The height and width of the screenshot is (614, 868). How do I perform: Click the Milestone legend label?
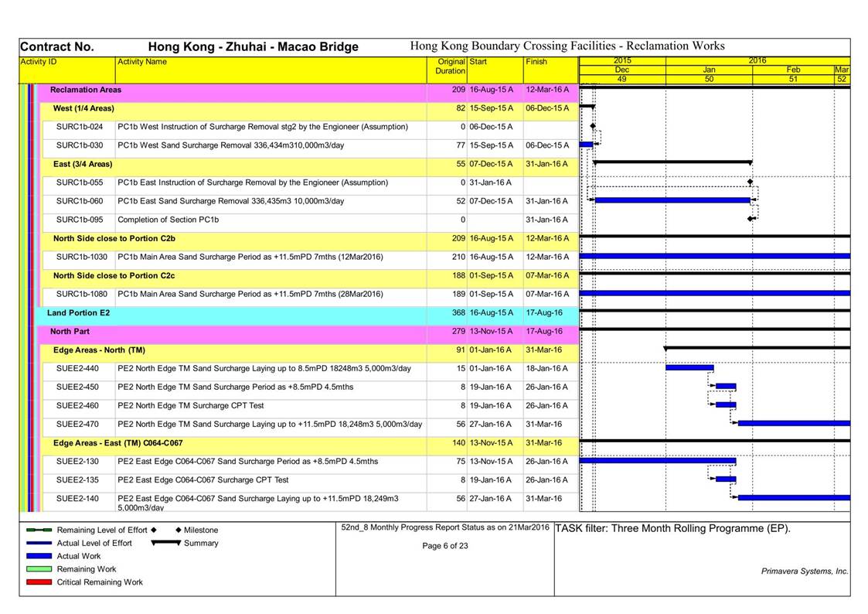[201, 530]
